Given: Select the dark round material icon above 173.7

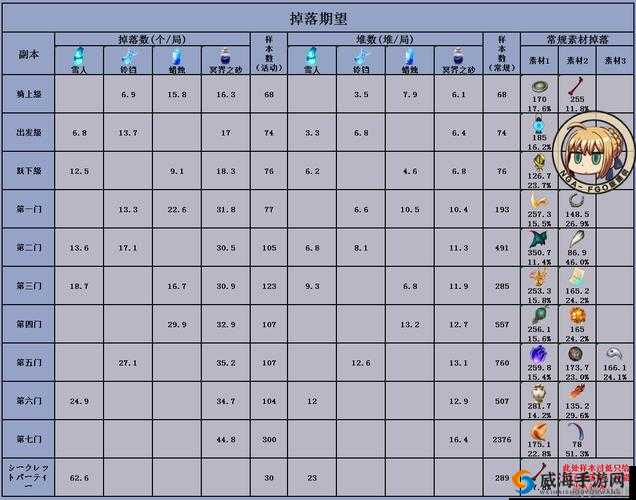Looking at the screenshot, I should click(x=576, y=354).
